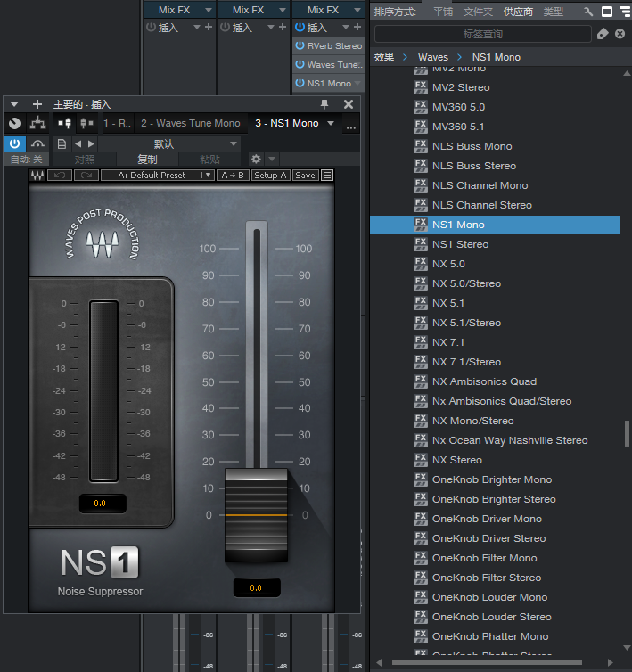Click the compact insert view icon

(x=65, y=123)
